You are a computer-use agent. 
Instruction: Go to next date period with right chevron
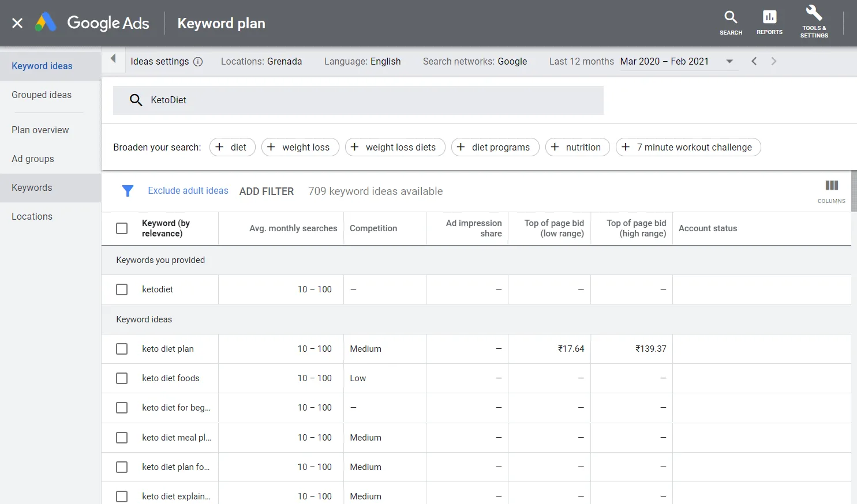(774, 61)
